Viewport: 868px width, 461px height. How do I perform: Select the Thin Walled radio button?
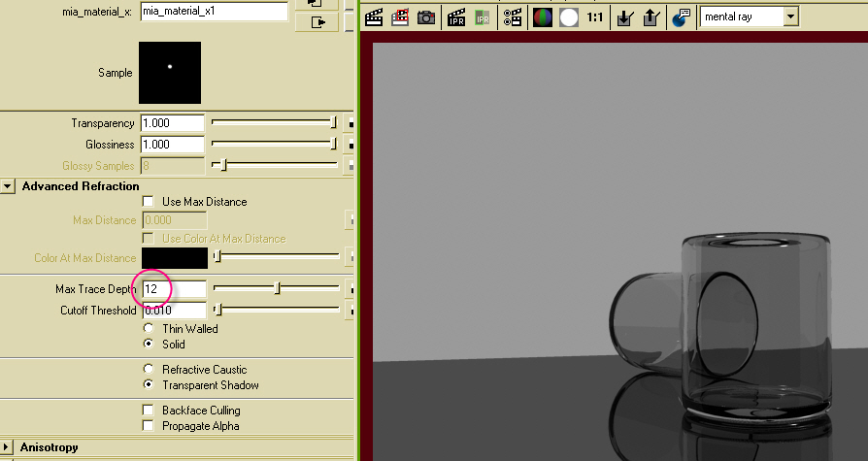click(148, 328)
